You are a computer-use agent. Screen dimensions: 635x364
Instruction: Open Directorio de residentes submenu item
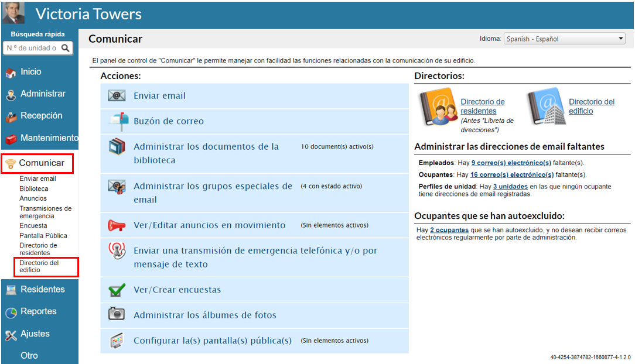pyautogui.click(x=38, y=249)
